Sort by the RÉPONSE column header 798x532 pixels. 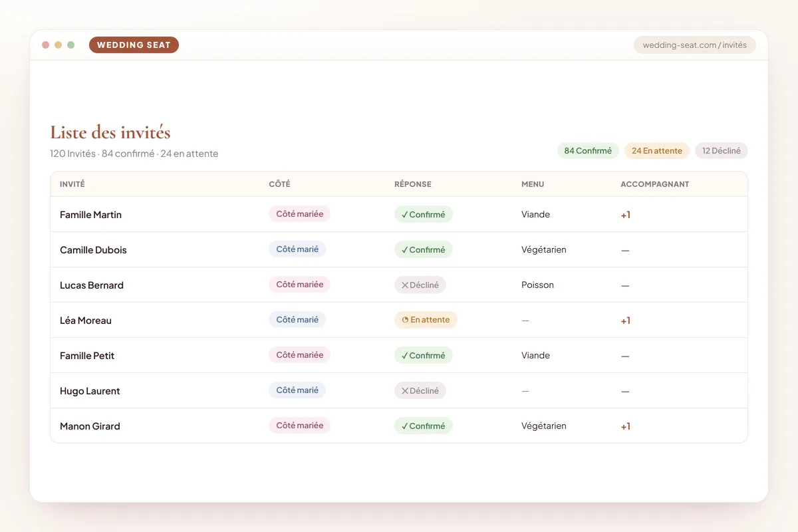413,184
